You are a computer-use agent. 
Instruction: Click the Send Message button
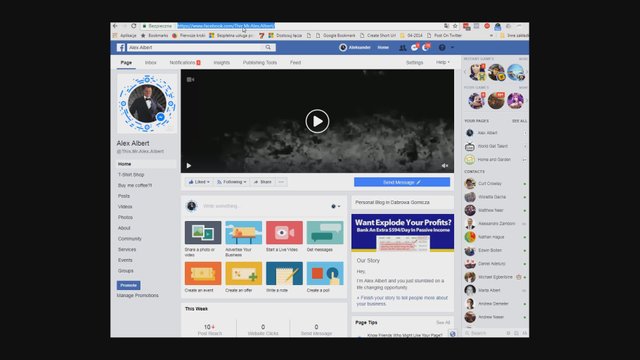point(402,182)
